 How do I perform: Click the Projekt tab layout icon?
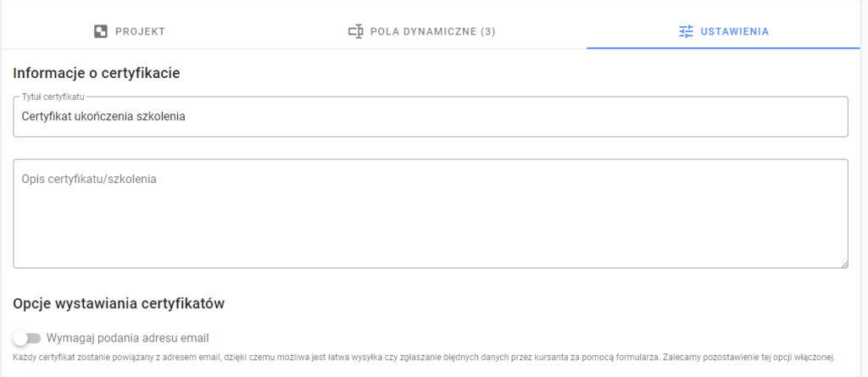pos(100,31)
